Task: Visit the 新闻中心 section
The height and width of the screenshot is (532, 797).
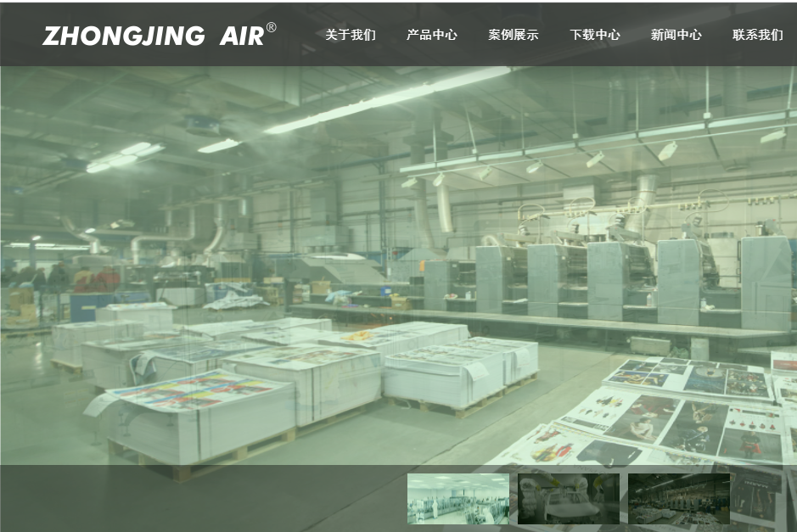Action: tap(676, 35)
